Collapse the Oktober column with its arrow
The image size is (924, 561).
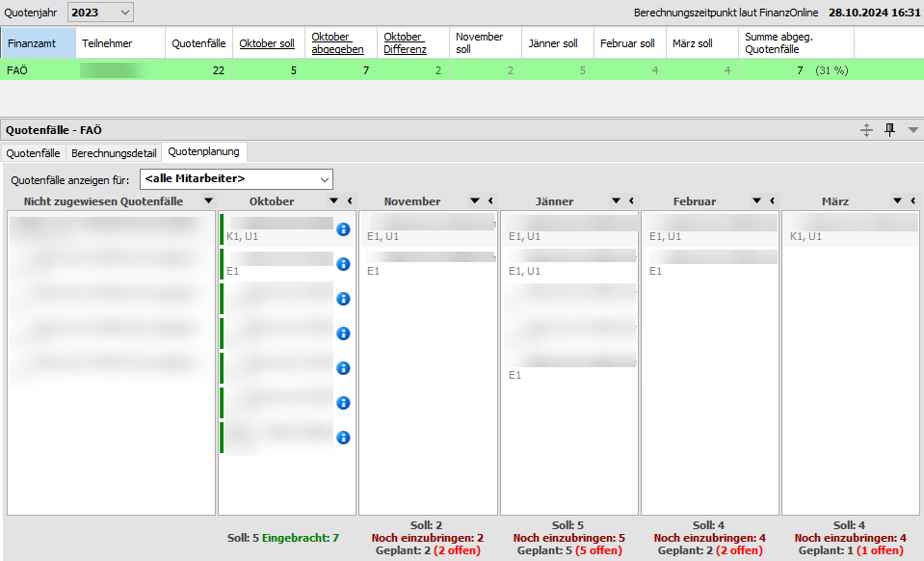pos(349,201)
